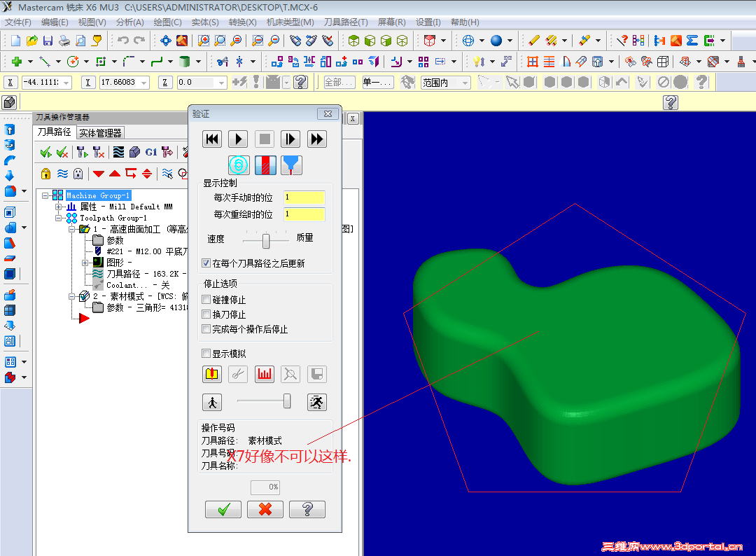Click the G1 post process icon

[151, 153]
